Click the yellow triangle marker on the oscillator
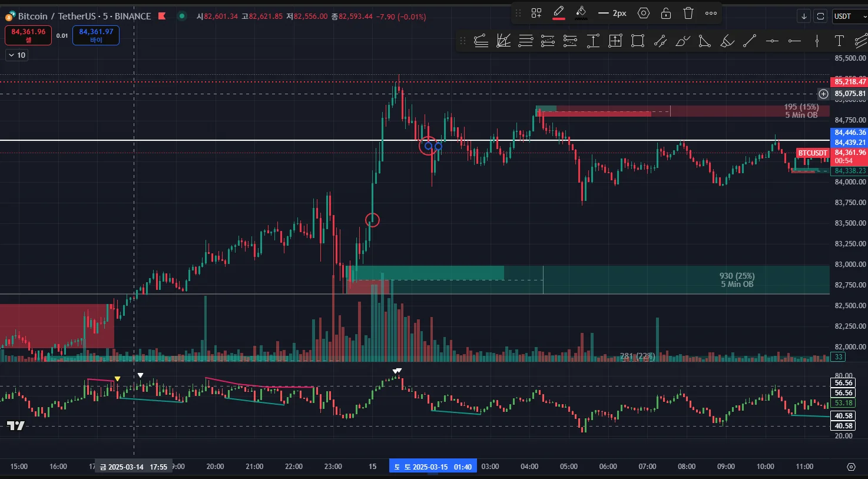The height and width of the screenshot is (479, 868). pyautogui.click(x=117, y=379)
